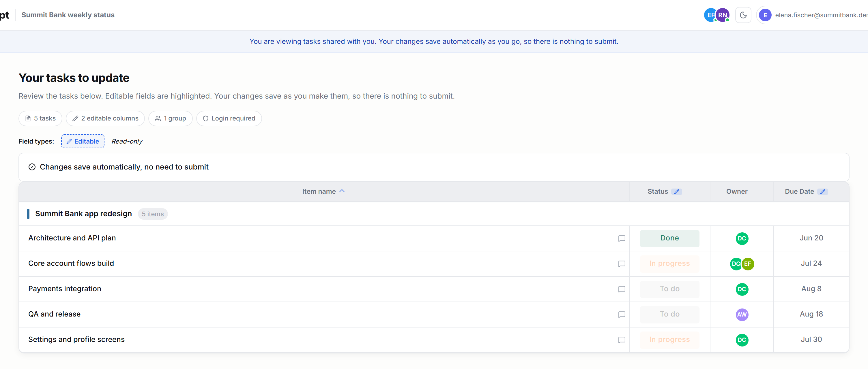Viewport: 868px width, 369px height.
Task: Edit the Jul 30 due date
Action: point(811,340)
